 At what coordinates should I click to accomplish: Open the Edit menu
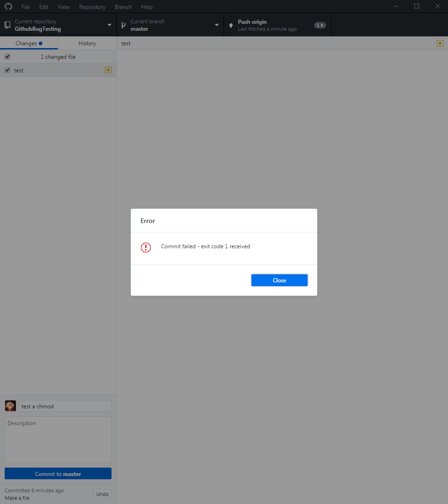coord(44,7)
